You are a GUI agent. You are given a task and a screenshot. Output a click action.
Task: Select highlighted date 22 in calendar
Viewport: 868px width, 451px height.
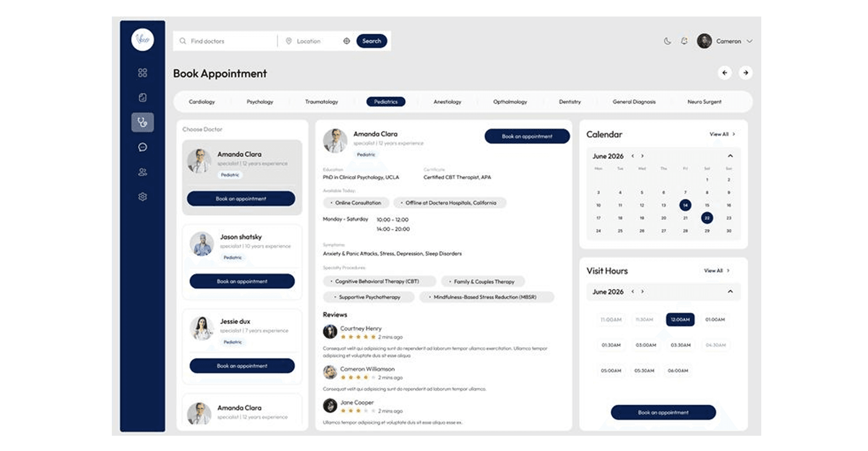(707, 218)
